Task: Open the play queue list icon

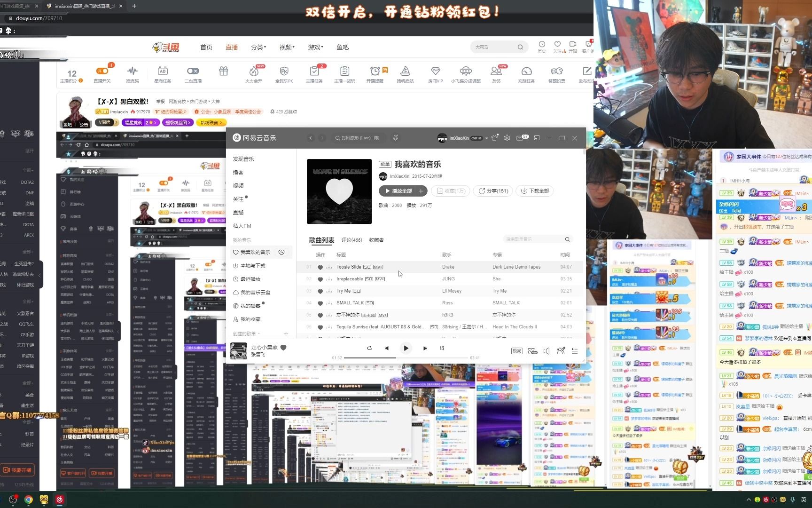Action: 575,351
